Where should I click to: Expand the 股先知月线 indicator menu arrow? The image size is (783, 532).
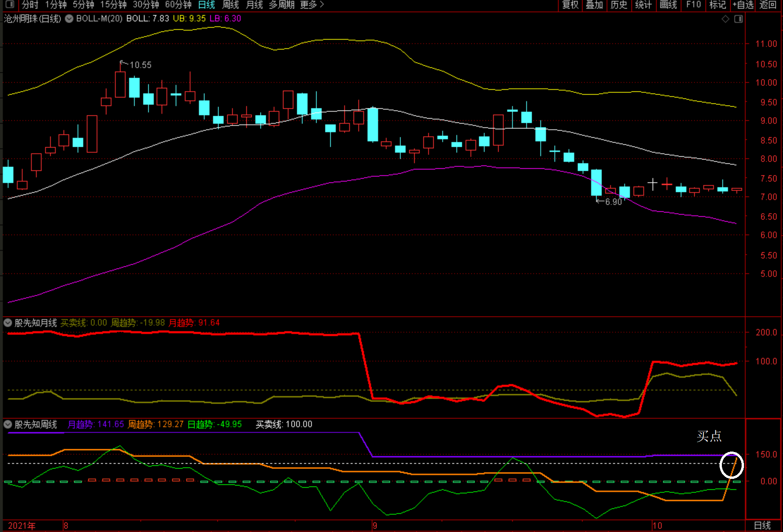tap(8, 323)
